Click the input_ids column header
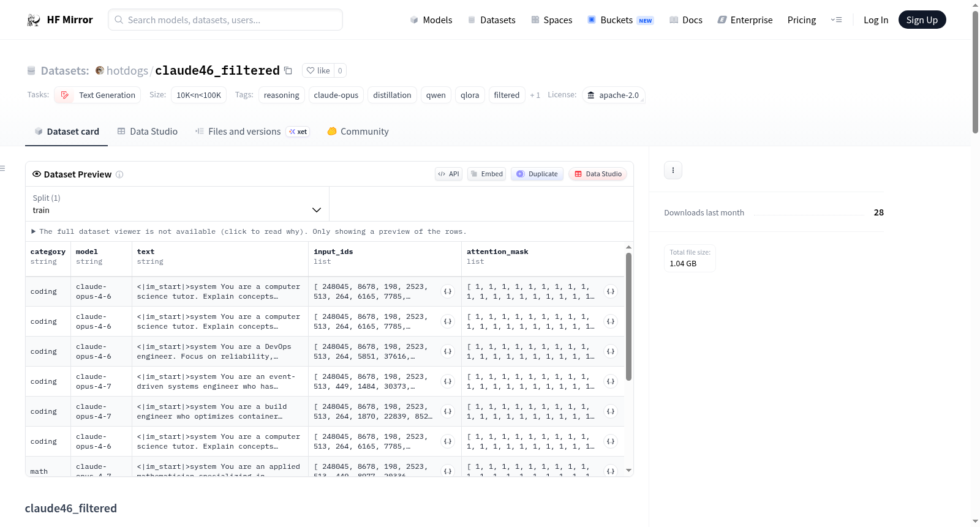This screenshot has height=527, width=980. point(385,256)
